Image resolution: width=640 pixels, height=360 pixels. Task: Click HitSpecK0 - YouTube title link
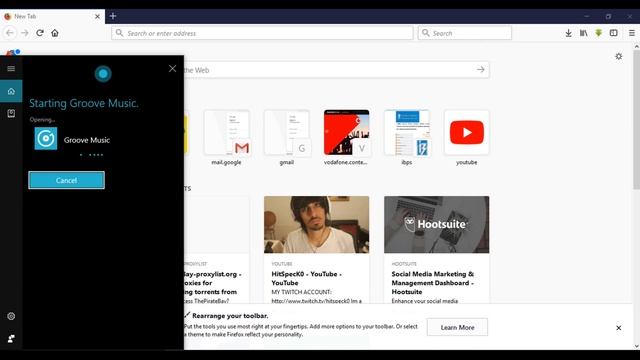pos(307,278)
